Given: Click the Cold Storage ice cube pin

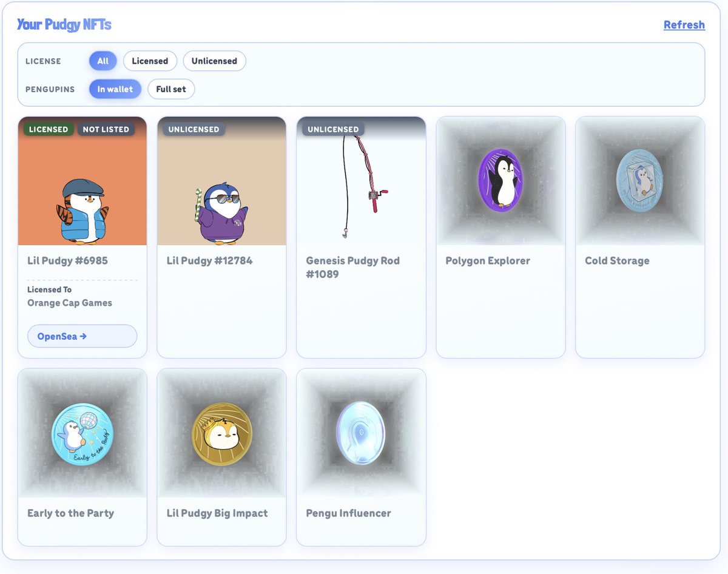Looking at the screenshot, I should pyautogui.click(x=640, y=180).
